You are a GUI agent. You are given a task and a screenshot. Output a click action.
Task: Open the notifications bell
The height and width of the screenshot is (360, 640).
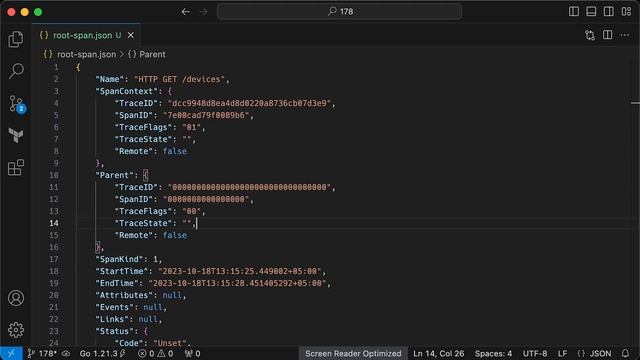click(x=625, y=353)
